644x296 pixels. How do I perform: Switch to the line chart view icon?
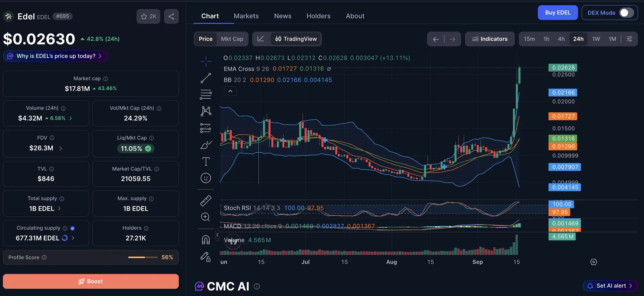pyautogui.click(x=261, y=39)
